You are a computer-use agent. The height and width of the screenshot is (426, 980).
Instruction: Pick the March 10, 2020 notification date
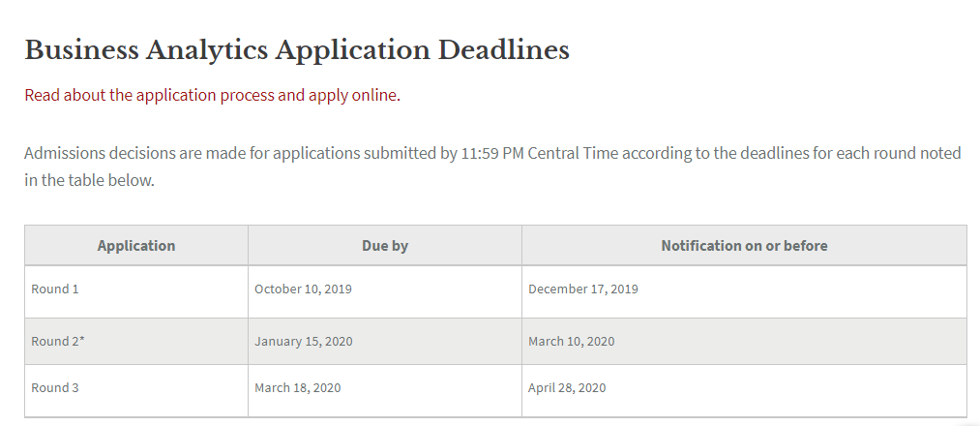572,341
